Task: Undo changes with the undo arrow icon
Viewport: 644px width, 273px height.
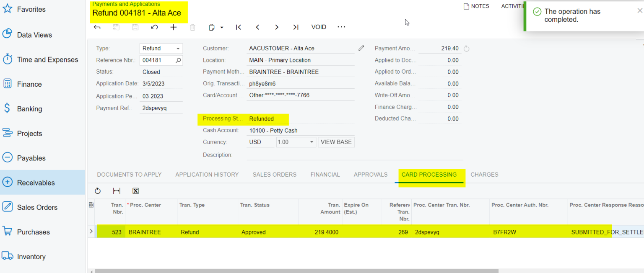Action: click(154, 27)
